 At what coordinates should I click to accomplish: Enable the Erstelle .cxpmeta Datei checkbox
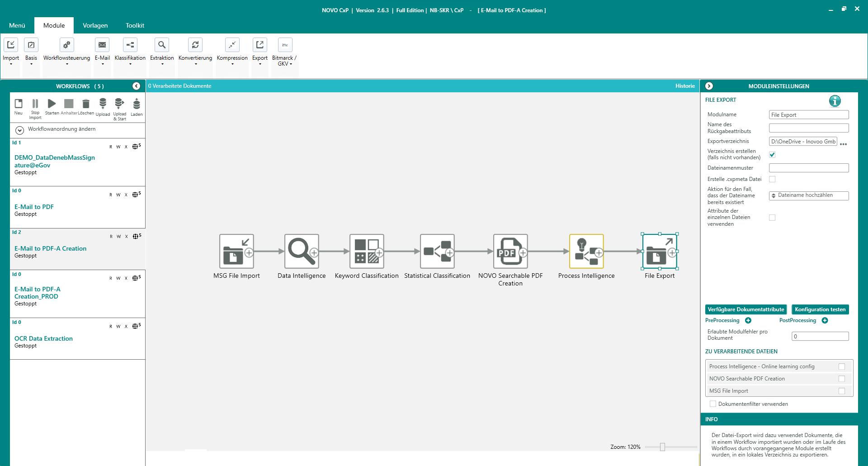(x=772, y=179)
